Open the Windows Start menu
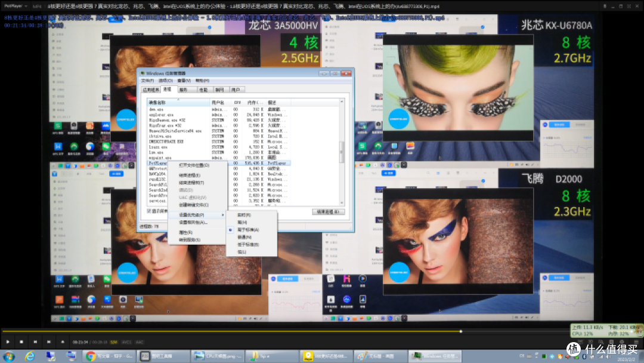644x363 pixels. [x=9, y=356]
